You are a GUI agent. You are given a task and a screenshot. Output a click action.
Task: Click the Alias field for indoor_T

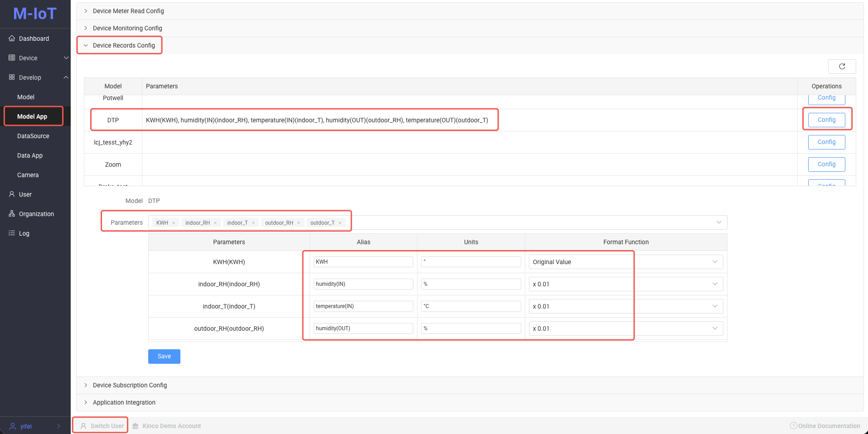tap(363, 306)
